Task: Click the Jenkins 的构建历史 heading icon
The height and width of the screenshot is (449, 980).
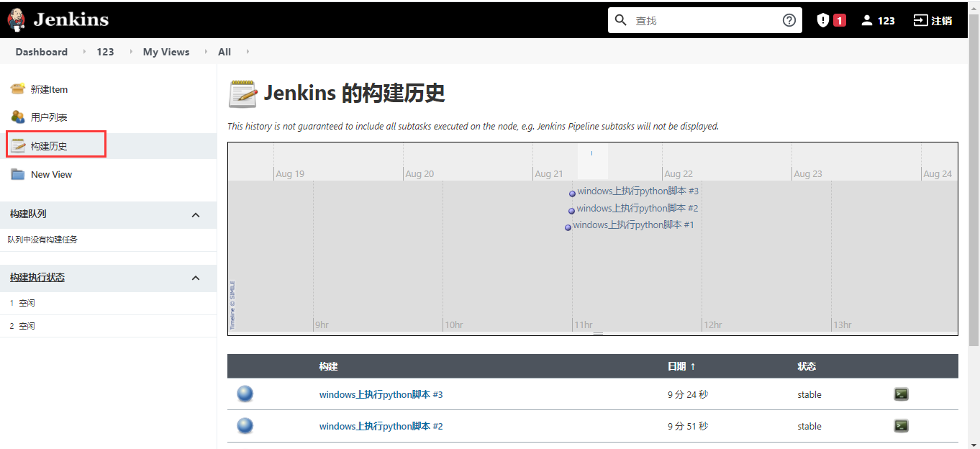Action: tap(242, 94)
